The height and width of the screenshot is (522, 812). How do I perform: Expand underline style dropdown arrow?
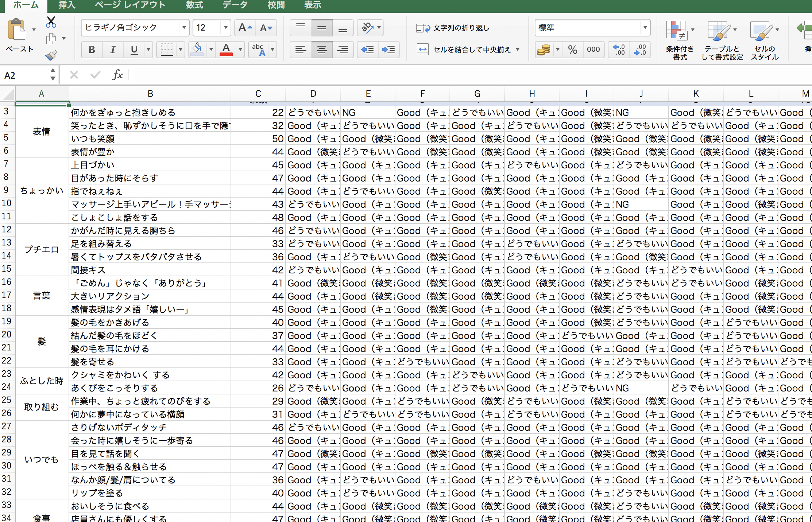[x=148, y=50]
